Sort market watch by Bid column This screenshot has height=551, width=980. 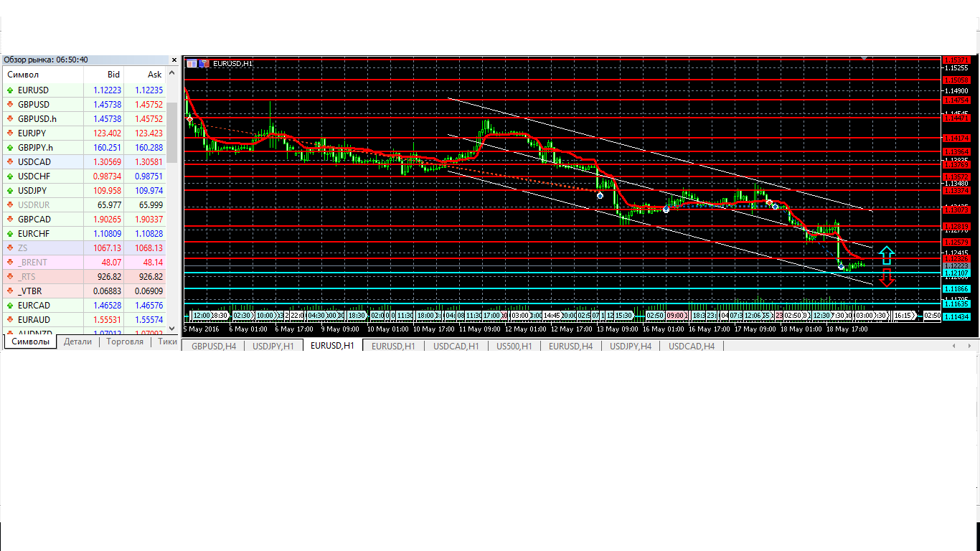(104, 75)
